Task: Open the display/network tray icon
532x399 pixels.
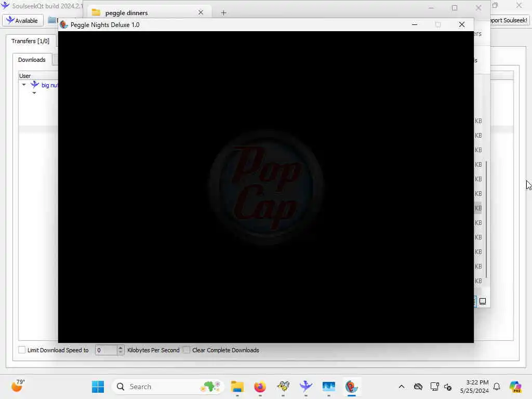Action: click(x=434, y=387)
